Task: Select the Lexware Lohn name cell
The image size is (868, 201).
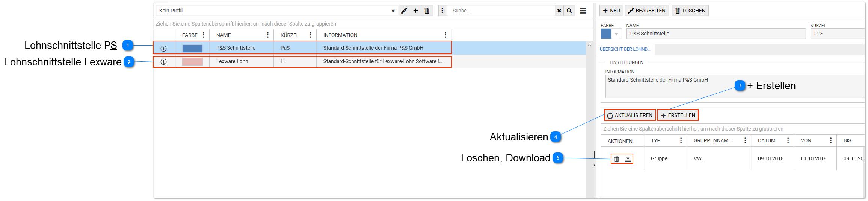Action: tap(242, 61)
